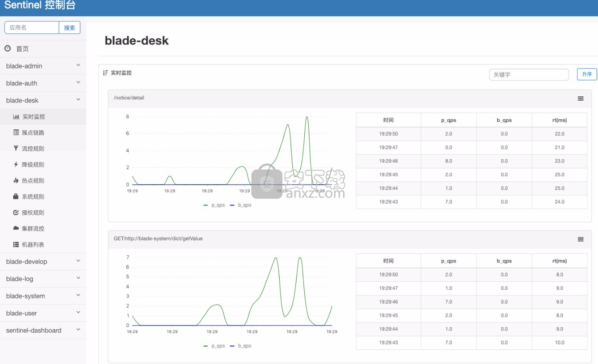Image resolution: width=598 pixels, height=364 pixels.
Task: Click rt value 21.0 in /notice/detail table
Action: pyautogui.click(x=560, y=148)
